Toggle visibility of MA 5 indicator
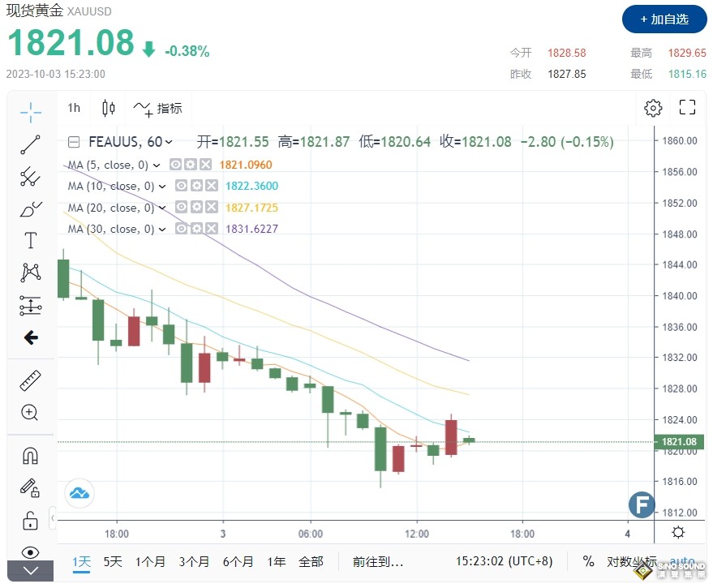This screenshot has width=713, height=588. pyautogui.click(x=175, y=164)
